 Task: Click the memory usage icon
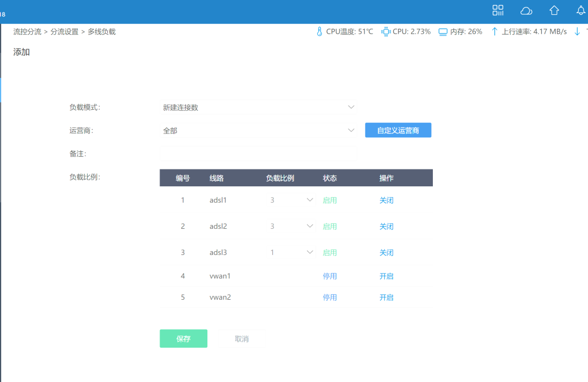443,32
